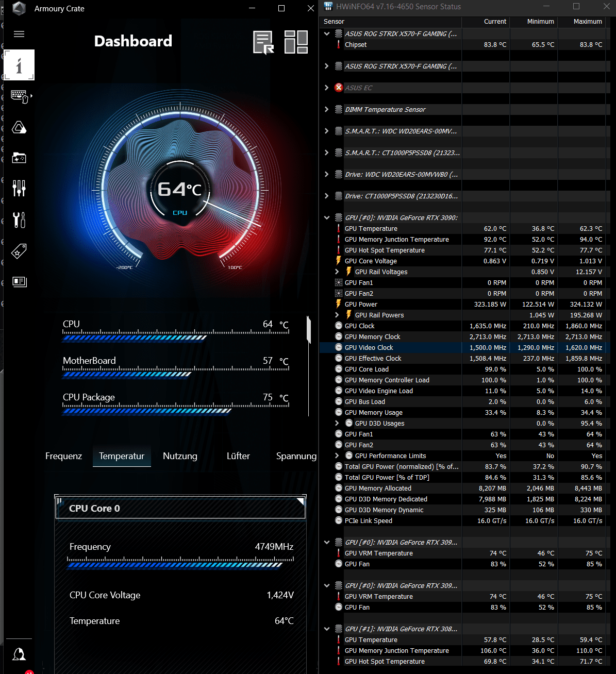Select the GPU Effective Clock row
Image resolution: width=616 pixels, height=674 pixels.
(x=464, y=358)
